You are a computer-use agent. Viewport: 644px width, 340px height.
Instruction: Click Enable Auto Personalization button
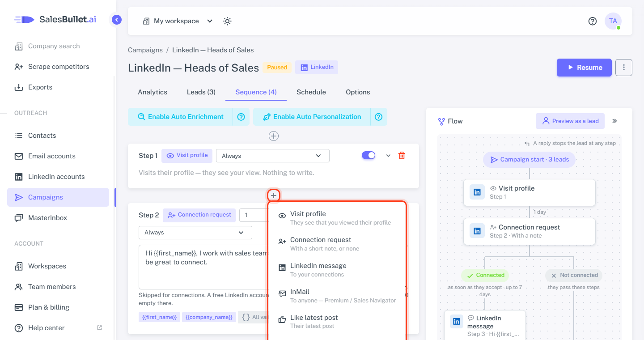[312, 117]
